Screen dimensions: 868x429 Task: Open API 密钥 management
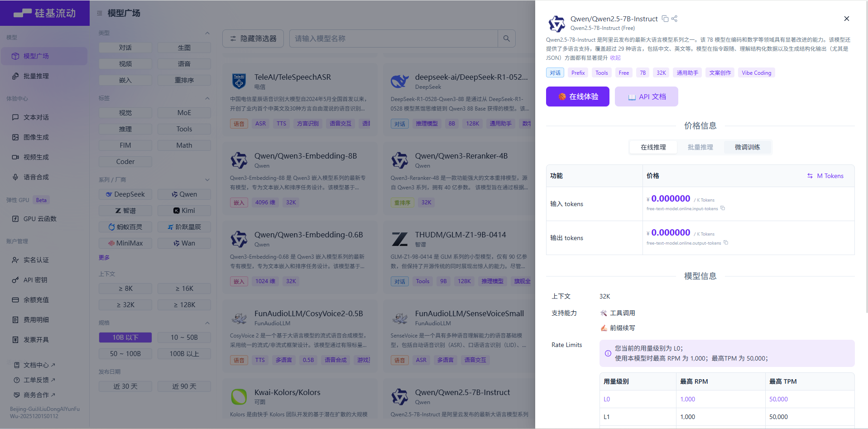point(44,280)
